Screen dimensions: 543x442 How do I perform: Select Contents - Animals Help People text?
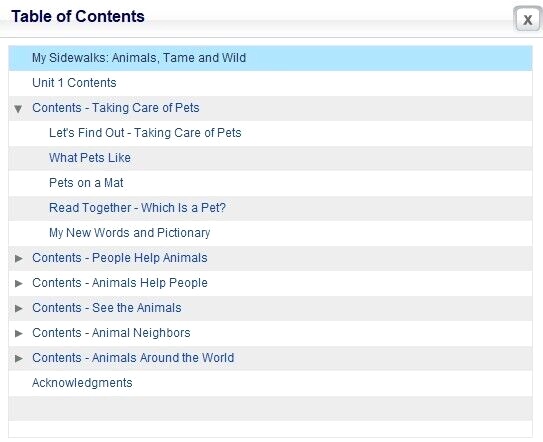click(x=120, y=283)
